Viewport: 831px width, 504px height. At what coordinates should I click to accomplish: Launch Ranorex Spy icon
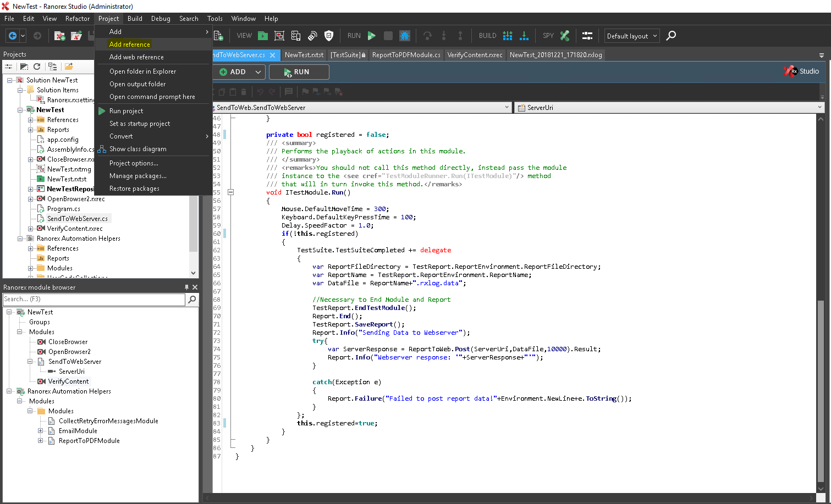[x=565, y=36]
